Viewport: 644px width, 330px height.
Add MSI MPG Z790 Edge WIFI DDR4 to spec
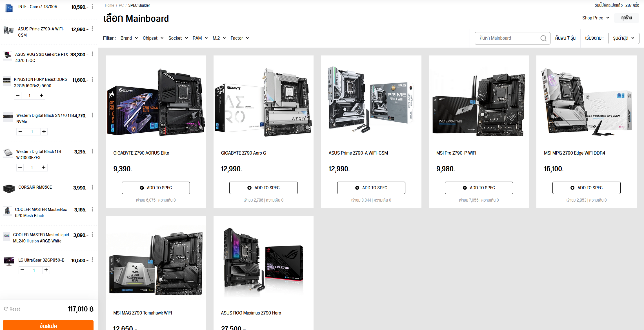pyautogui.click(x=587, y=188)
